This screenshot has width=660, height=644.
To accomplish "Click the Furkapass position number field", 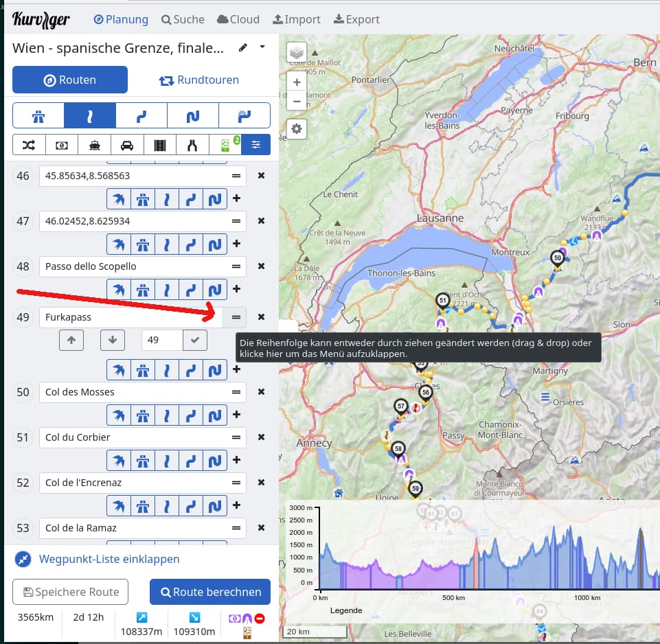I will 163,340.
